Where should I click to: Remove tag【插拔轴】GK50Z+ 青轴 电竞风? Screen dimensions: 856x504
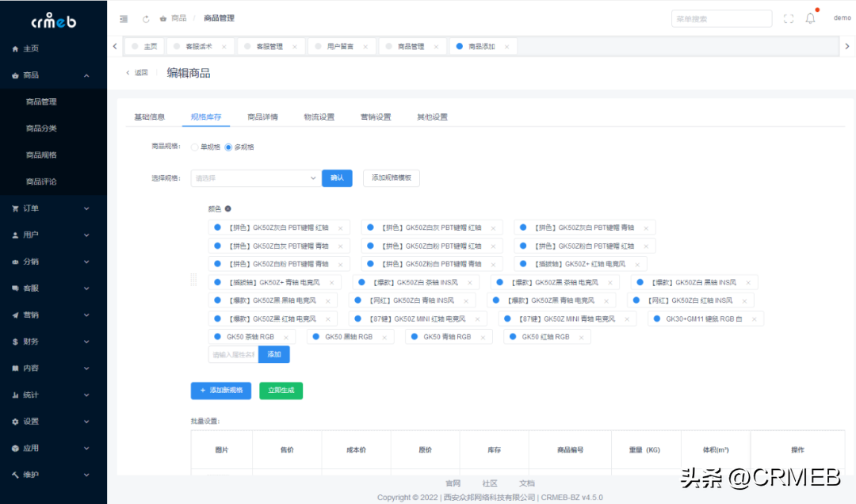point(331,283)
